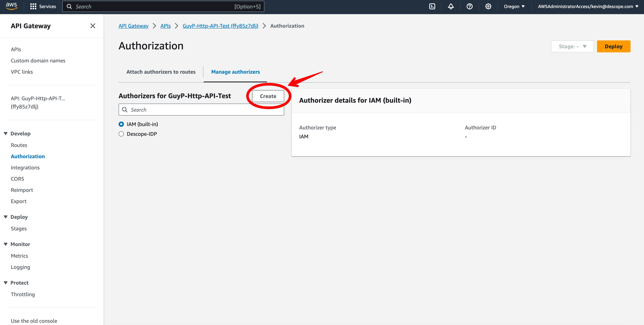Close the API Gateway sidebar with the X icon
The image size is (644, 325).
point(93,26)
